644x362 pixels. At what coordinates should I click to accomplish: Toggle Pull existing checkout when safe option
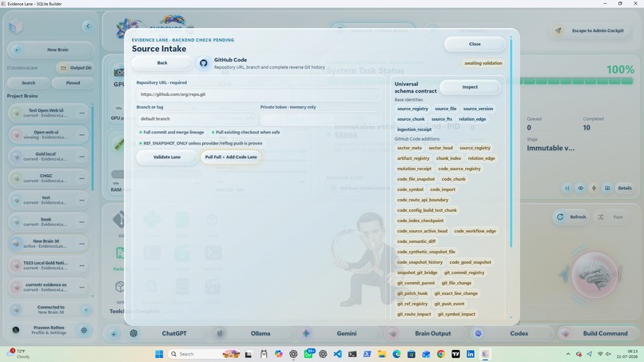(x=245, y=133)
